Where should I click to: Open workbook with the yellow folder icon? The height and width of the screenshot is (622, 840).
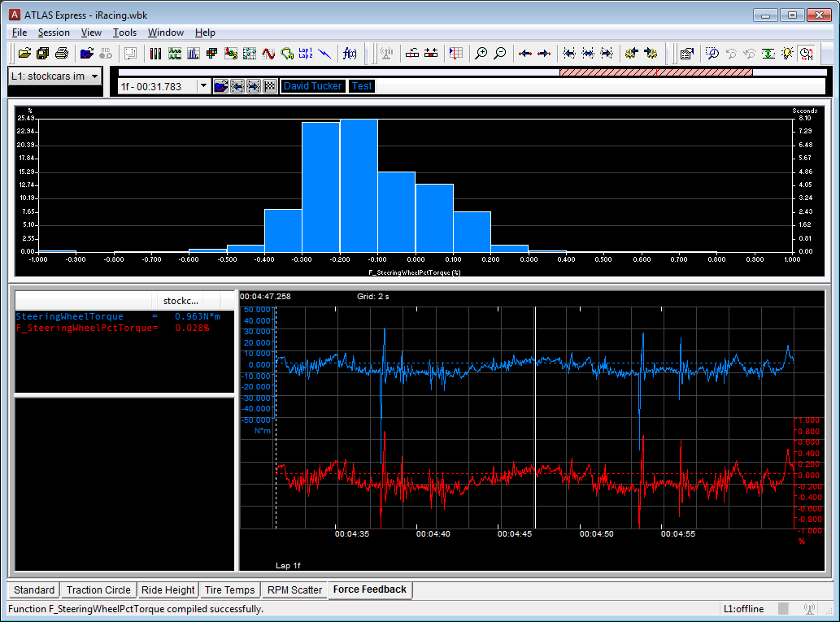(24, 53)
